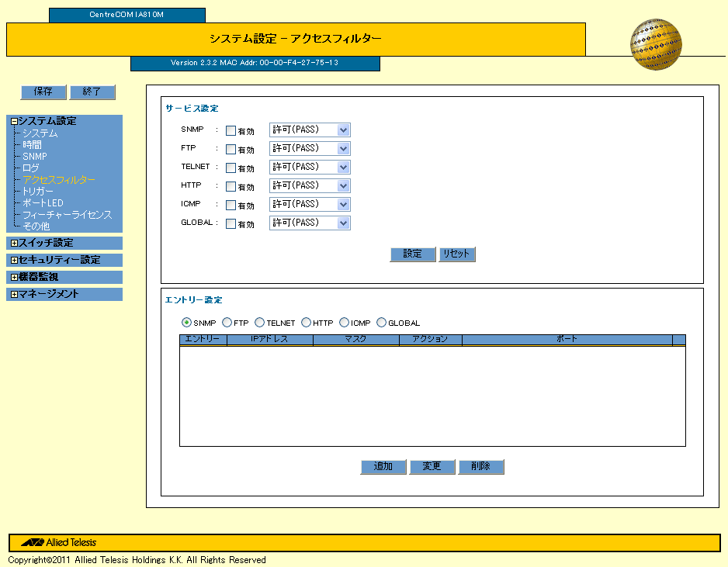Click the 変更 (Modify) button
The height and width of the screenshot is (567, 728).
coord(432,467)
